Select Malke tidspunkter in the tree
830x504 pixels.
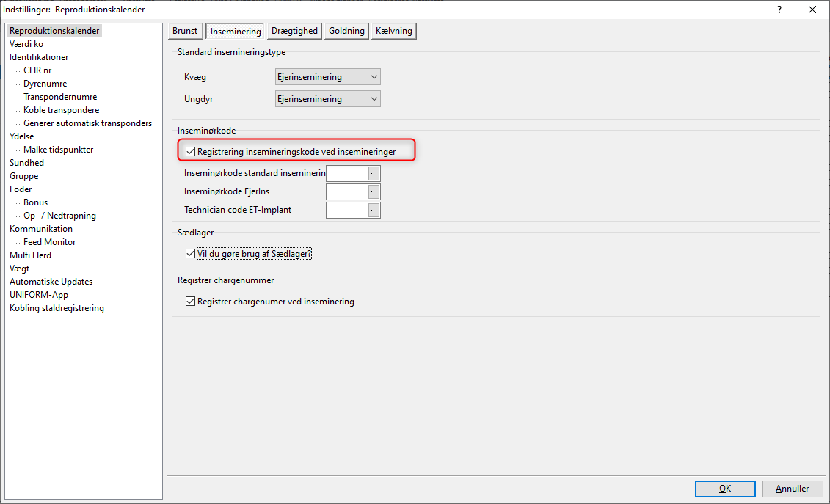pos(58,150)
